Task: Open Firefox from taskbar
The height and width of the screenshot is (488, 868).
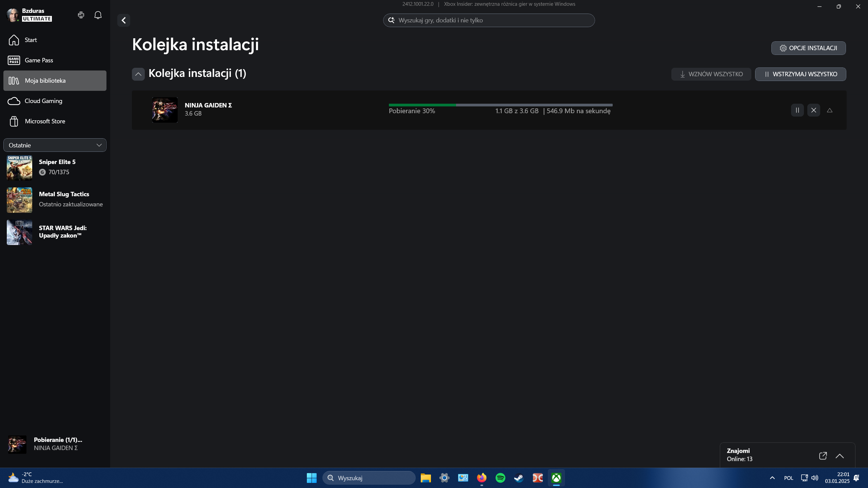Action: 481,478
